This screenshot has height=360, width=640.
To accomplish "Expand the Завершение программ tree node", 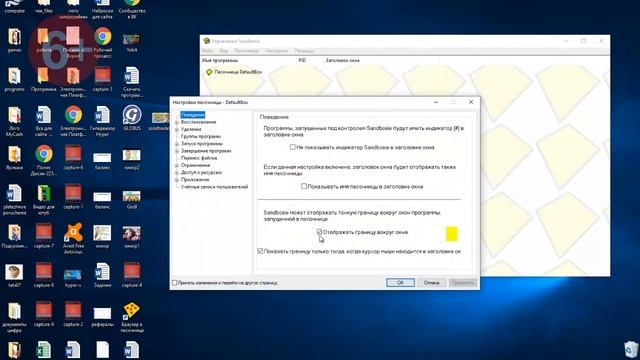I will tap(177, 151).
